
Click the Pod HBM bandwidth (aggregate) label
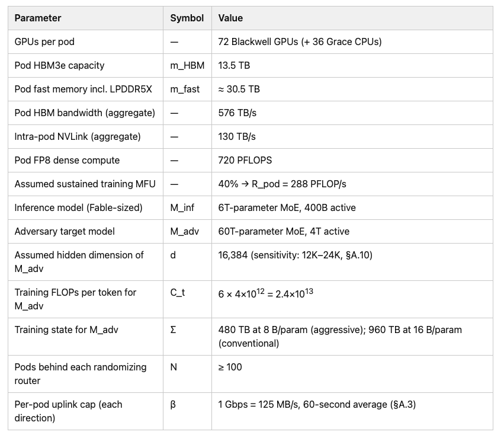(85, 113)
